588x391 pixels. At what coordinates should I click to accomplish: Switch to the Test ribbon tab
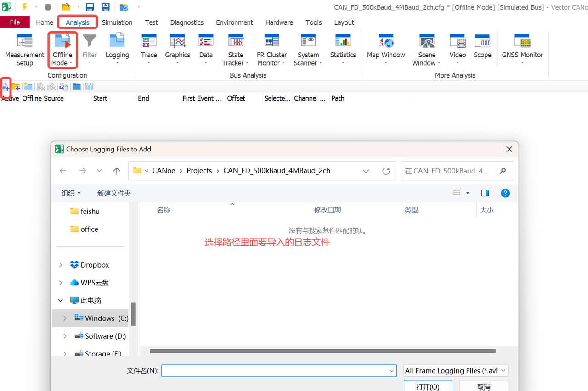[x=151, y=22]
